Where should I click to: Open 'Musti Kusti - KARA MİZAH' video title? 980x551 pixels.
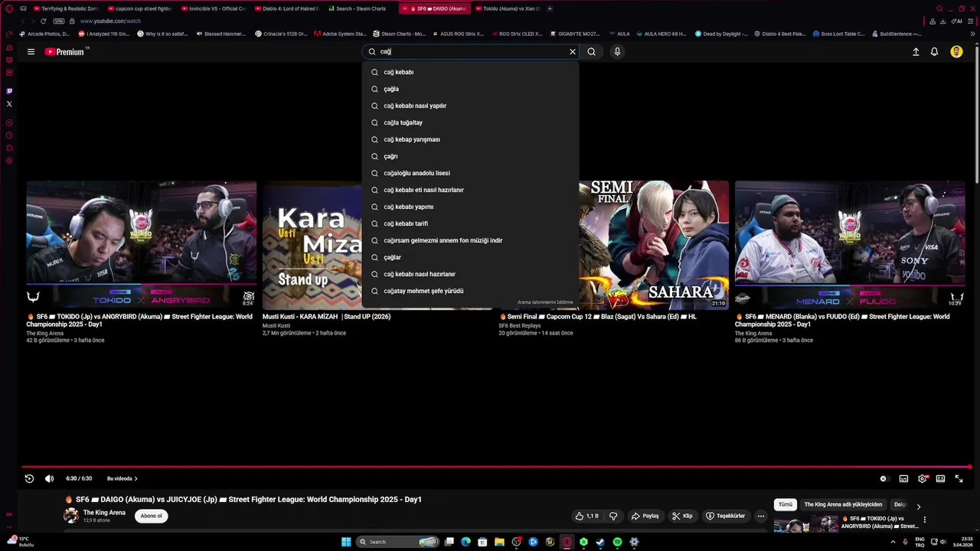[x=326, y=316]
